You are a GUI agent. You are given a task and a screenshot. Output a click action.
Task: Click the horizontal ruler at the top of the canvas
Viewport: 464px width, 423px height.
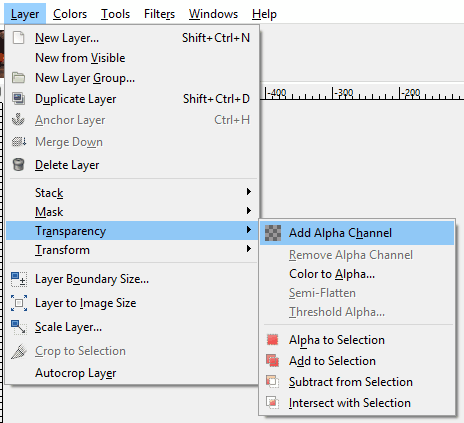click(x=362, y=93)
